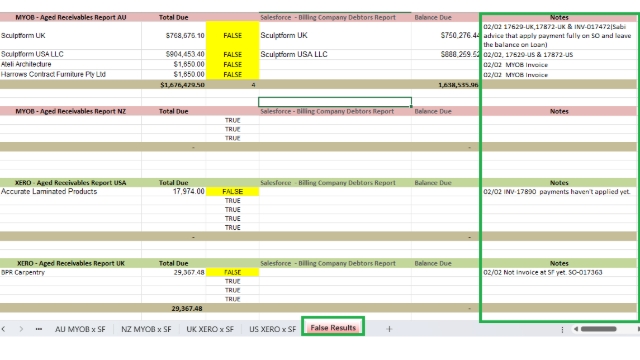The height and width of the screenshot is (360, 640).
Task: Switch to the UK XERO x SF sheet
Action: click(x=210, y=329)
